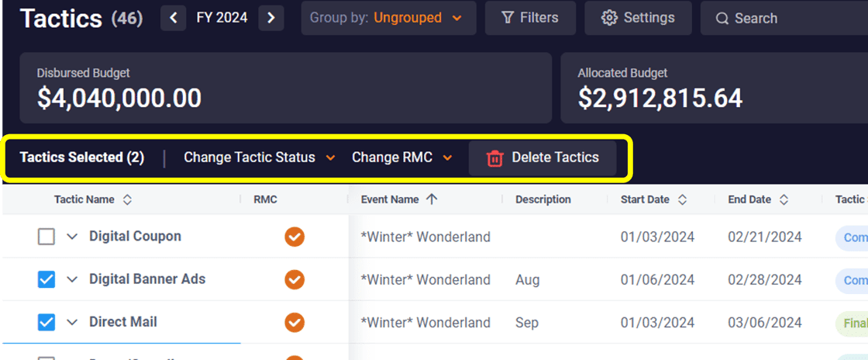
Task: Click the Filters button
Action: coord(530,19)
